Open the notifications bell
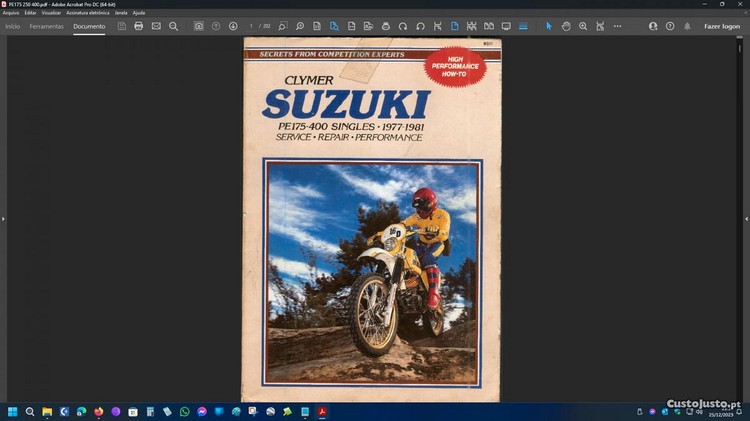Image resolution: width=750 pixels, height=421 pixels. tap(687, 26)
